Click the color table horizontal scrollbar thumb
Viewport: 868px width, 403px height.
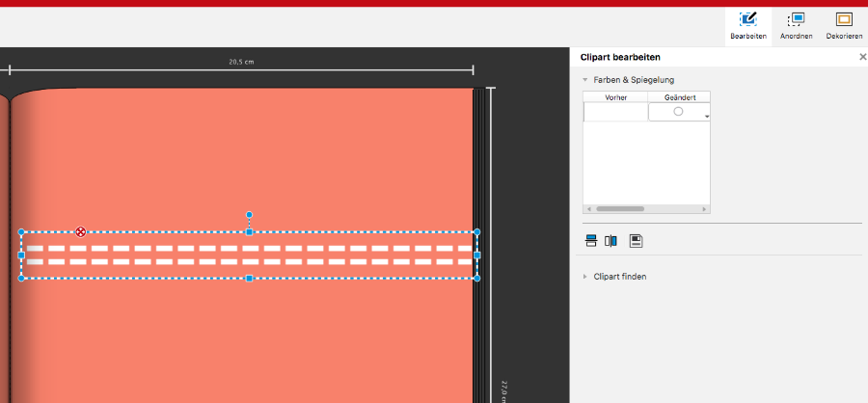pos(620,208)
